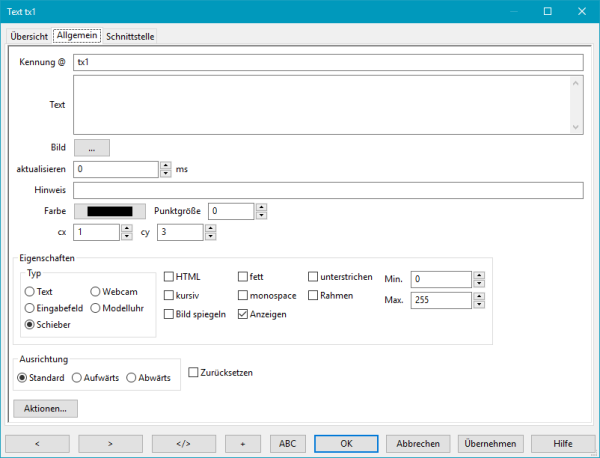Increase the aktualisieren ms value

pyautogui.click(x=165, y=166)
